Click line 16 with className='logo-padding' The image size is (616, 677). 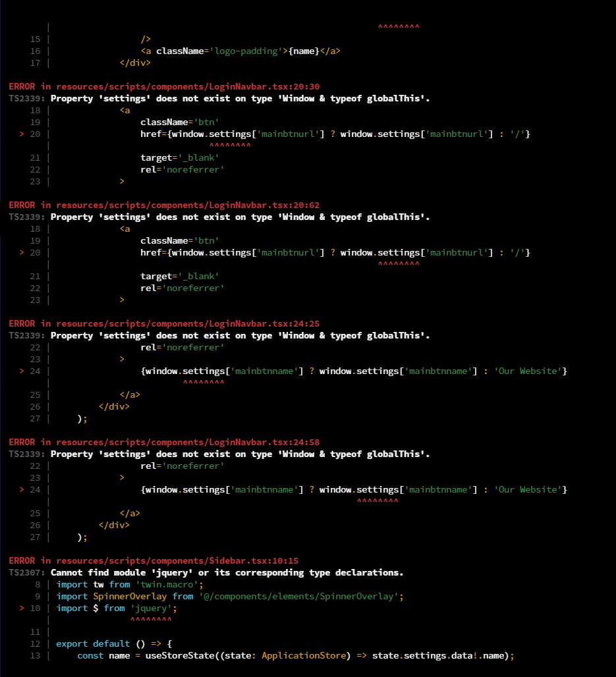pyautogui.click(x=240, y=51)
